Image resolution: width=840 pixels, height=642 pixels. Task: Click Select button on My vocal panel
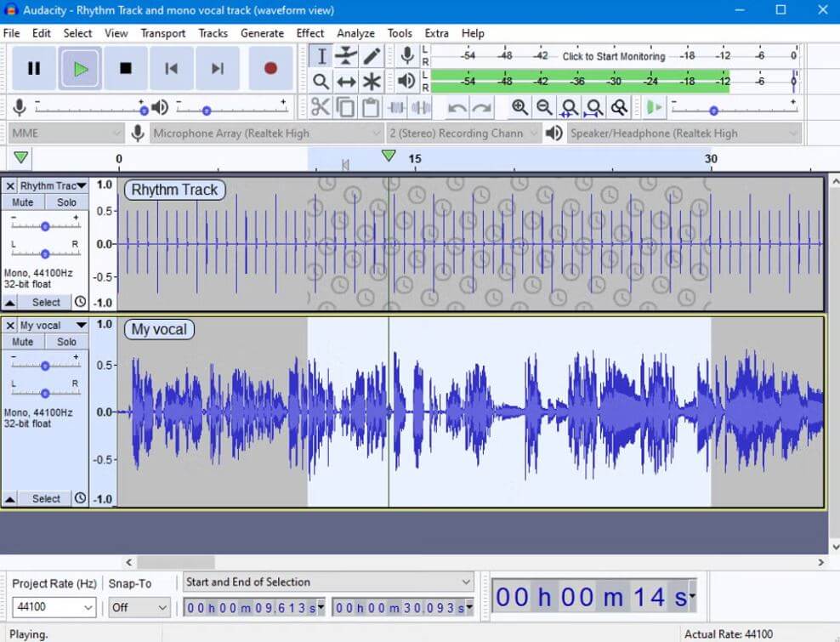(x=46, y=499)
